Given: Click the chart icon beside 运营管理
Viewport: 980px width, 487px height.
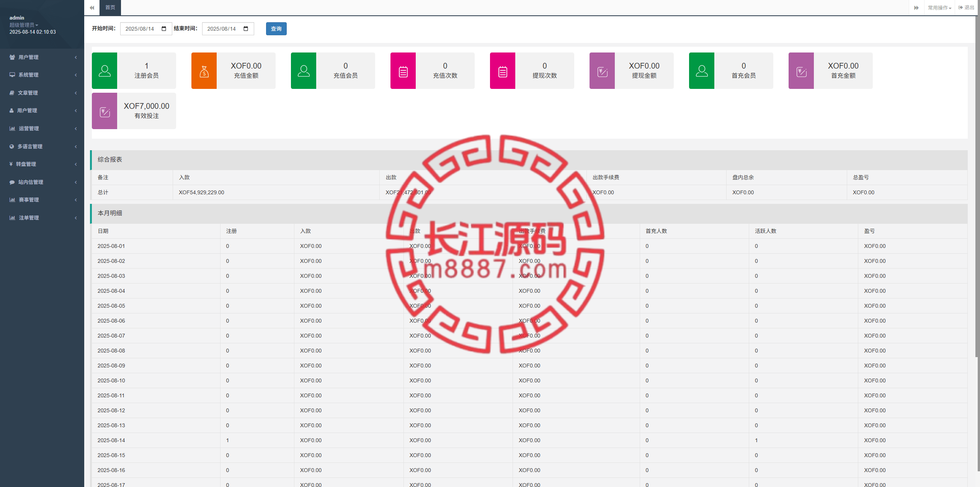Looking at the screenshot, I should click(12, 128).
